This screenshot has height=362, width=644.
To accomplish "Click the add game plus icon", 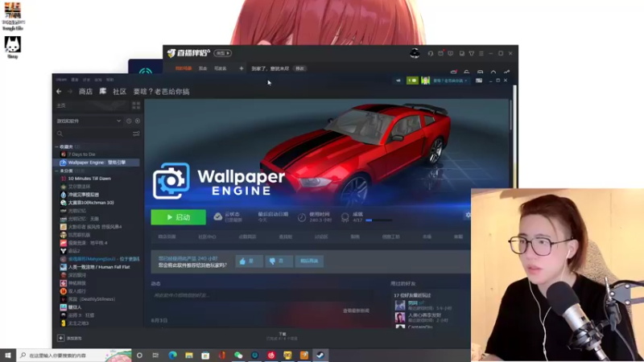I will (x=61, y=338).
